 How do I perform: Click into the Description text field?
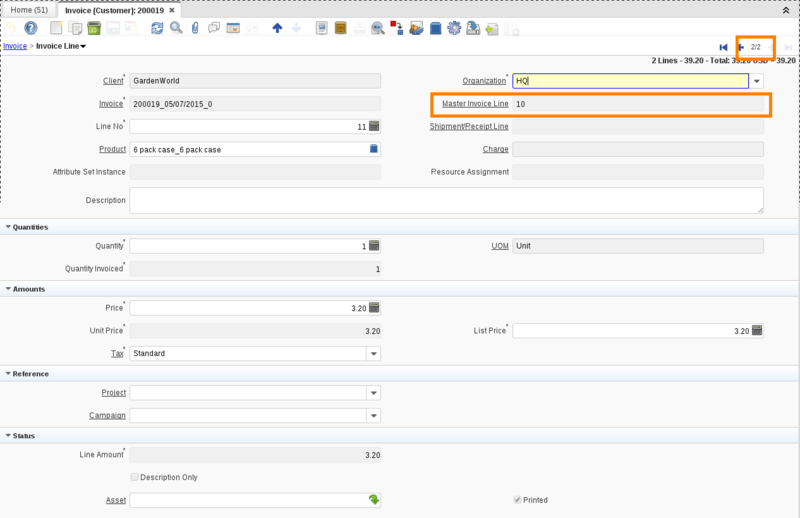[x=445, y=200]
